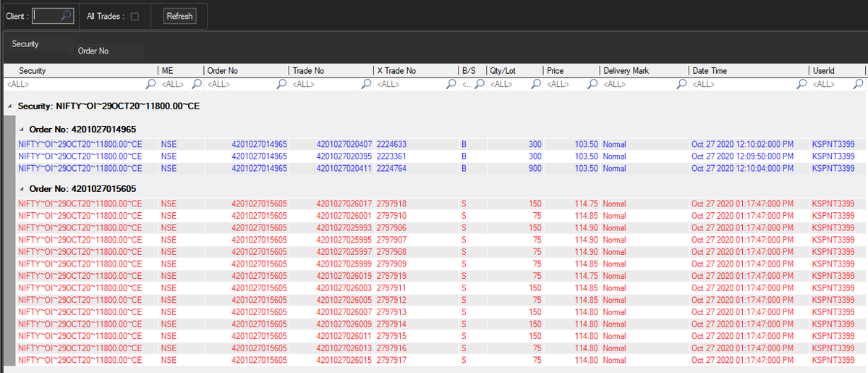This screenshot has height=373, width=868.
Task: Sort by Date Time column header
Action: click(748, 71)
